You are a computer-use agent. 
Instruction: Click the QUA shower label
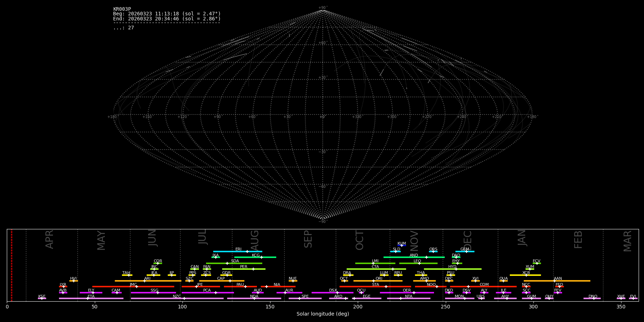click(503, 279)
